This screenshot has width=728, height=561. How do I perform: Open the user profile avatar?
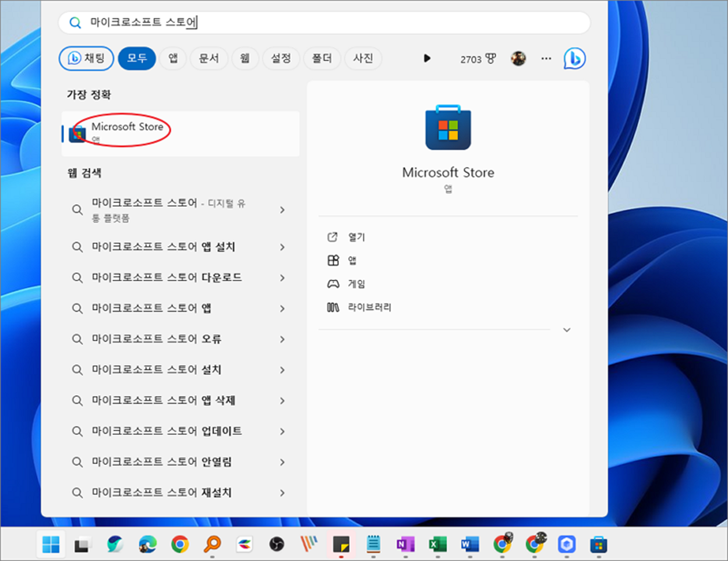click(518, 58)
